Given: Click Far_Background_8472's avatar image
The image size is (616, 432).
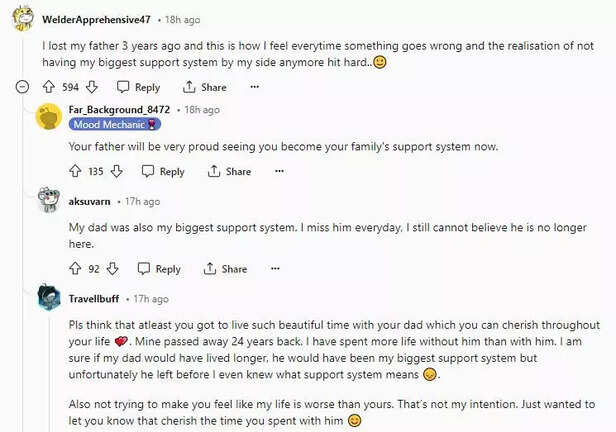Looking at the screenshot, I should click(49, 116).
